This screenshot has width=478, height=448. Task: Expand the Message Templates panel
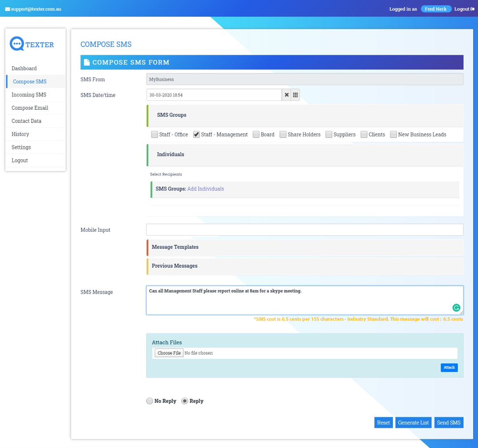305,247
